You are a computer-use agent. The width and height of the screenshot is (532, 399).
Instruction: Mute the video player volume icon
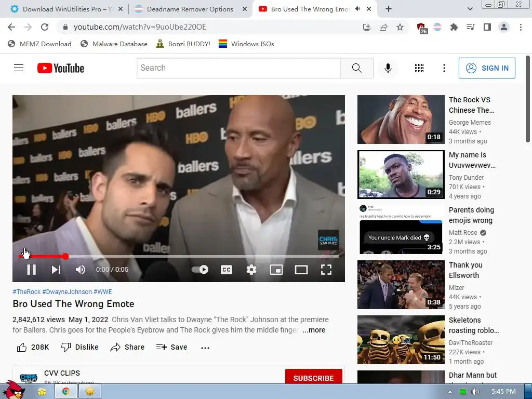[x=81, y=270]
